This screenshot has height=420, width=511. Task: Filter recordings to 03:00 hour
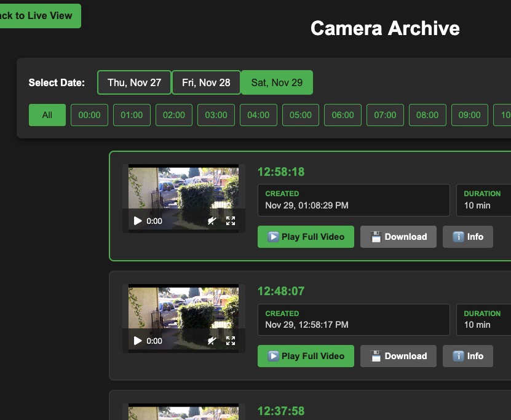click(x=216, y=115)
